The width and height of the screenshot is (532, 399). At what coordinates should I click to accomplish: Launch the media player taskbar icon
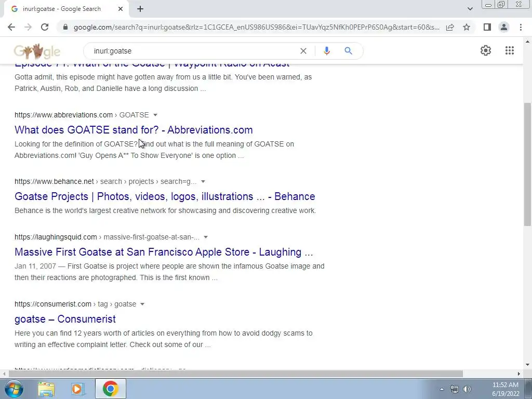coord(78,389)
